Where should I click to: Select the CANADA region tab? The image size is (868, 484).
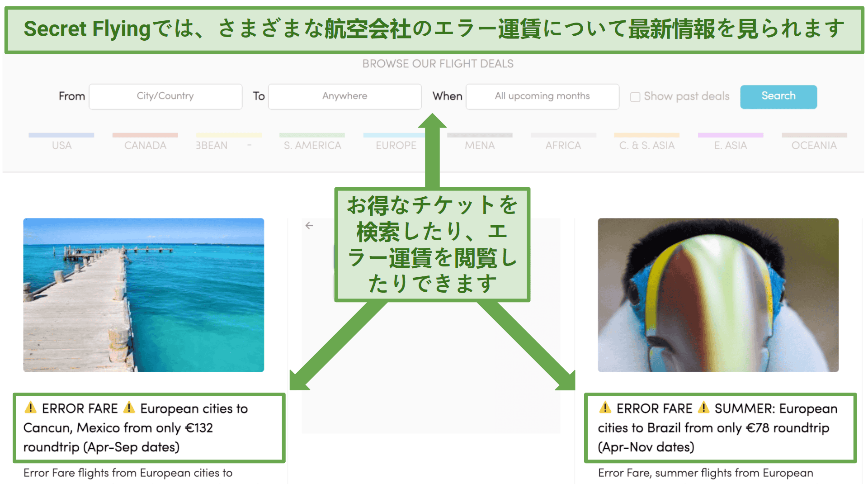click(x=145, y=142)
